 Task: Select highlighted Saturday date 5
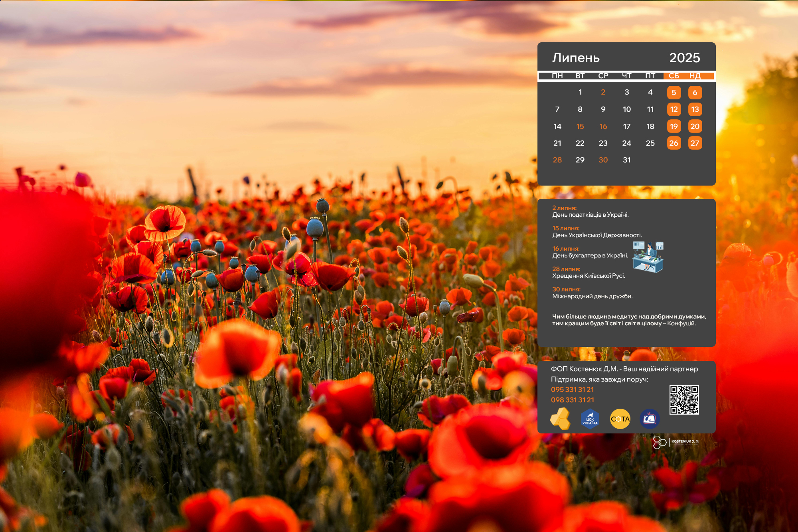(x=674, y=93)
